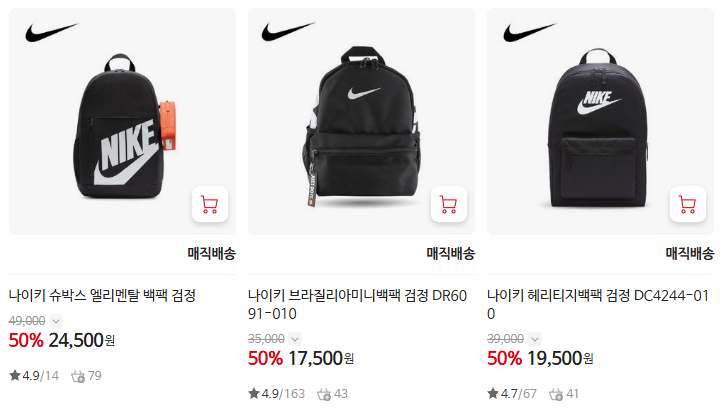Open 나이키 브라질리아미니백팩 검정 DR6091-010 title

click(358, 304)
